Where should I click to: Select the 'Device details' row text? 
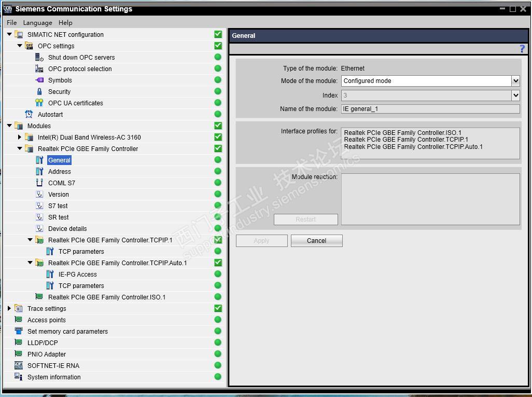(67, 229)
